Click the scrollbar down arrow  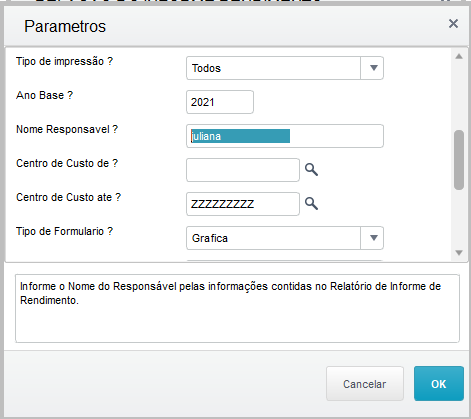(x=459, y=253)
